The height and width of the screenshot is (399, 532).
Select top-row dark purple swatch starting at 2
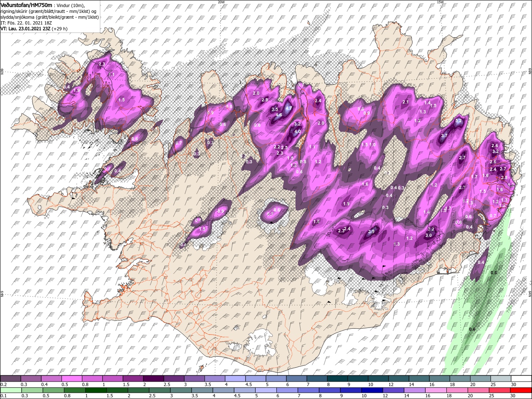tap(154, 379)
